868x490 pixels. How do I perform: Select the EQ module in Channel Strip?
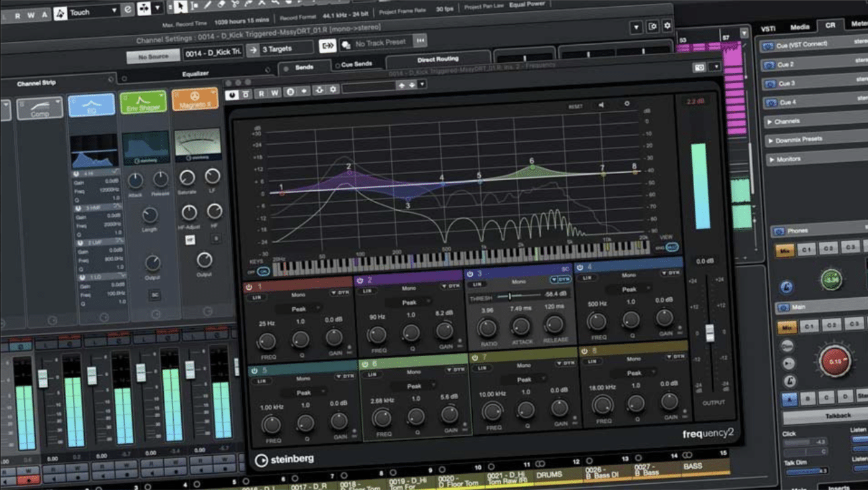coord(92,105)
